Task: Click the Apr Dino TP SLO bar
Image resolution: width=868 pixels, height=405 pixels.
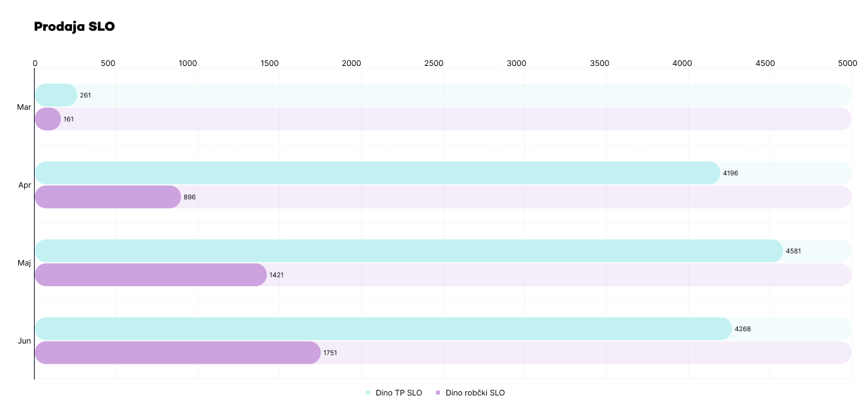Action: pyautogui.click(x=377, y=173)
